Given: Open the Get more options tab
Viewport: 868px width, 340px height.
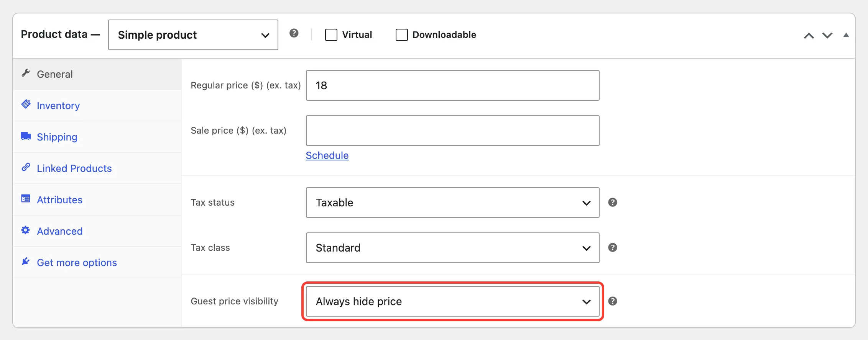Looking at the screenshot, I should pyautogui.click(x=97, y=263).
